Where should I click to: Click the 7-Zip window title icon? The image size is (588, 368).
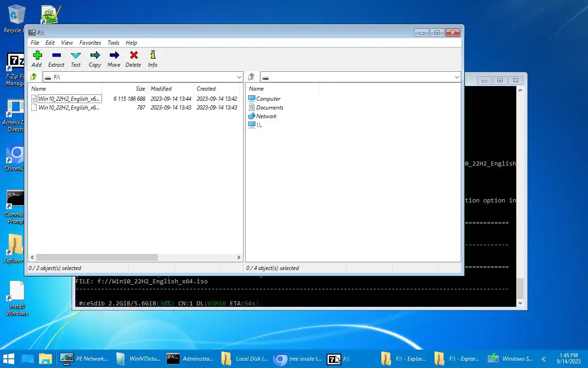32,33
